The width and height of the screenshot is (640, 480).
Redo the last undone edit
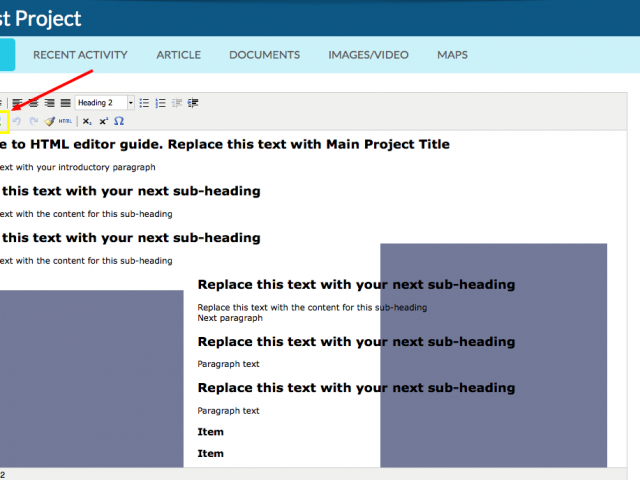33,121
